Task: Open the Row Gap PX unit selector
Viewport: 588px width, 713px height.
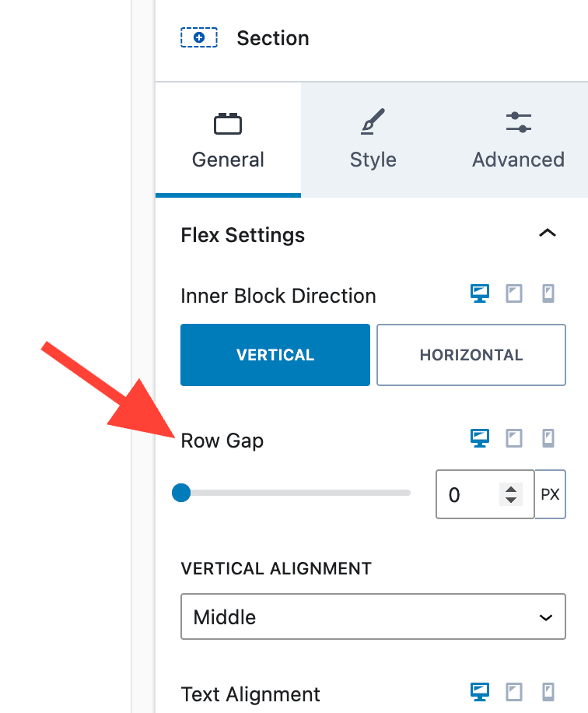Action: 550,494
